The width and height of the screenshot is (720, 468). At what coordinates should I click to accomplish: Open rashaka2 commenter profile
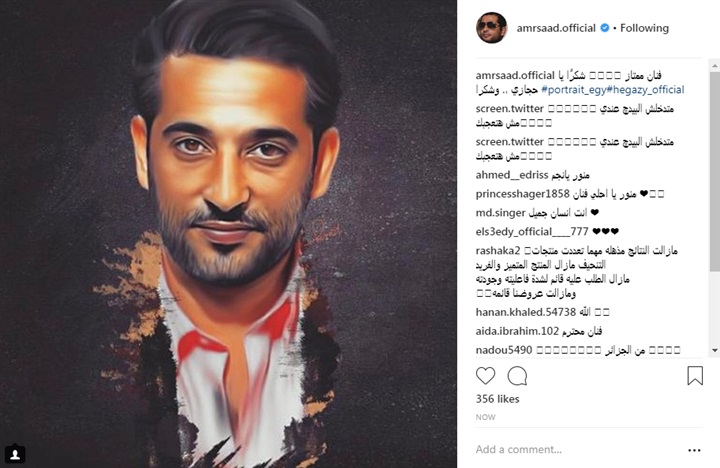[498, 251]
